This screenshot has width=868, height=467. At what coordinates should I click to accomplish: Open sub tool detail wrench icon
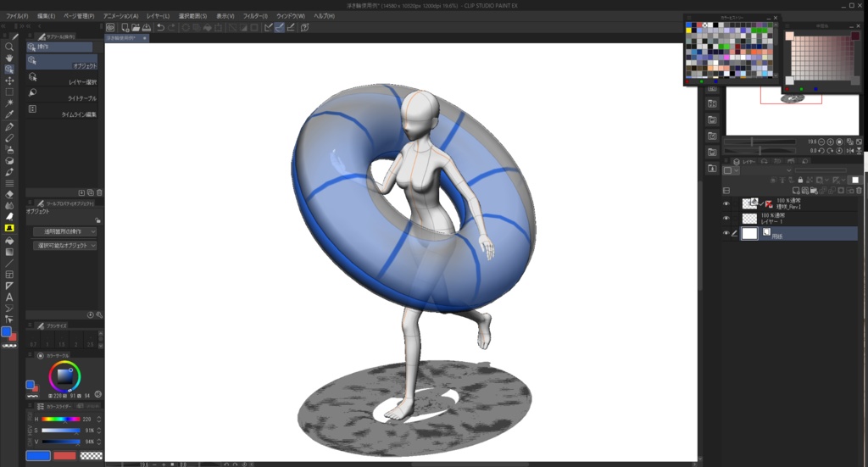99,314
